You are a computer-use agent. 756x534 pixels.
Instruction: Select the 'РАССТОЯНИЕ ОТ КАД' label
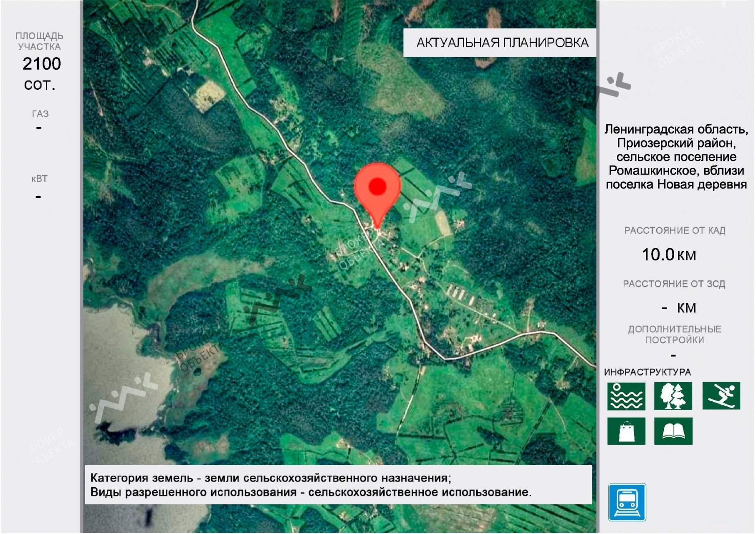pyautogui.click(x=675, y=230)
